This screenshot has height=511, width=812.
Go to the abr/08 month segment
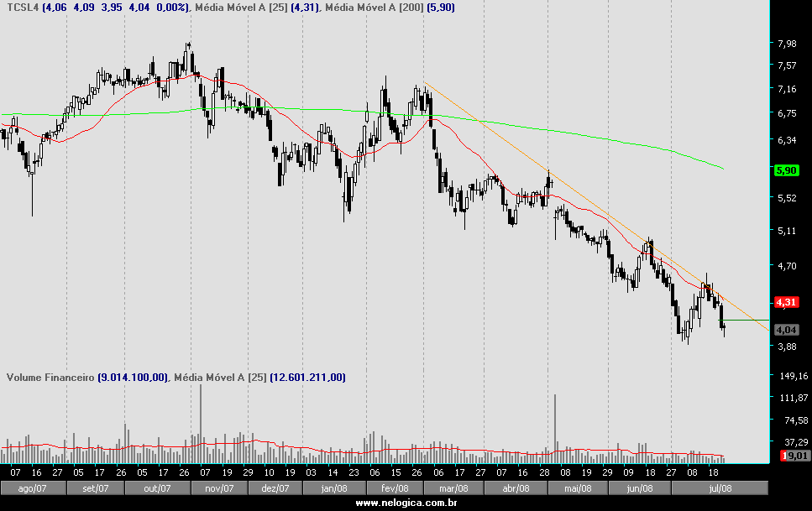[x=516, y=488]
